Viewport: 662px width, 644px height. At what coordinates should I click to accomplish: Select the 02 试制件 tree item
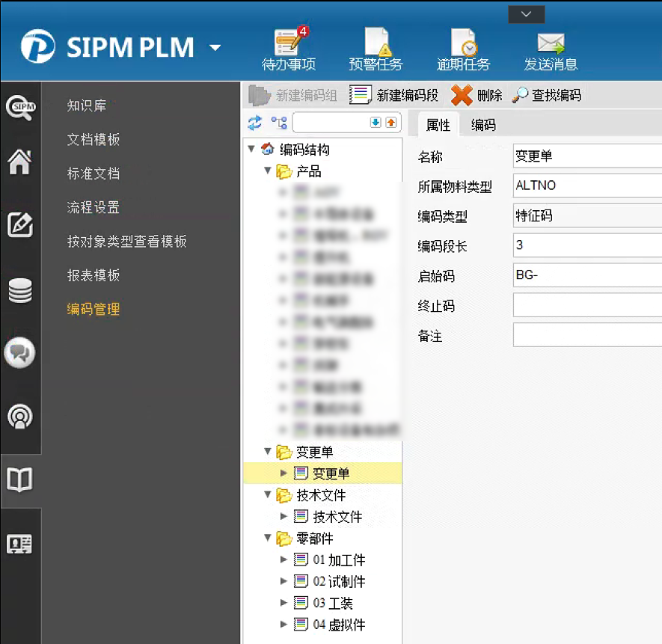(x=339, y=581)
